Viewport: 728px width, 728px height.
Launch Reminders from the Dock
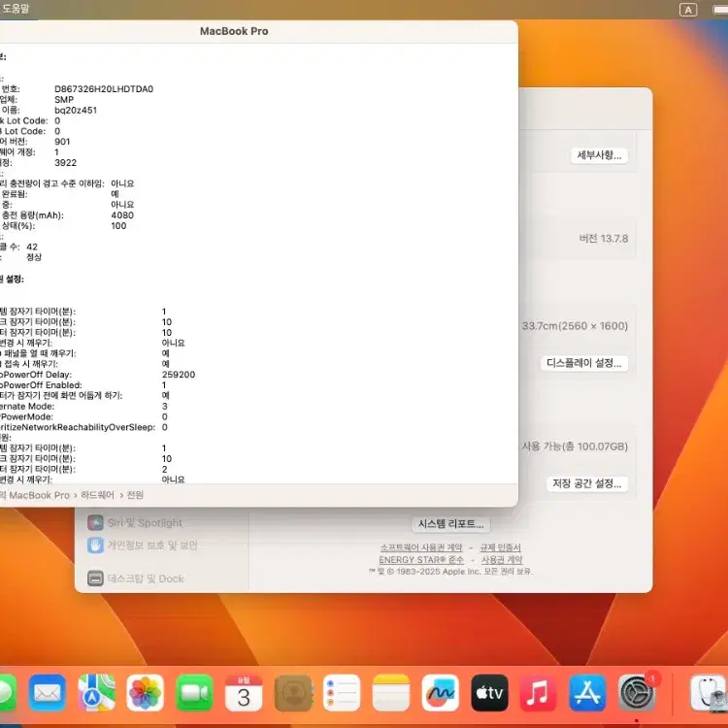click(x=342, y=693)
